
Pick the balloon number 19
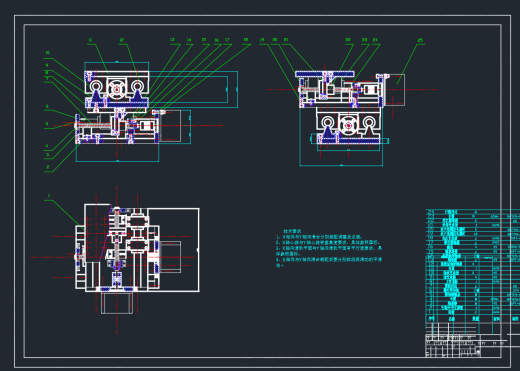(x=262, y=40)
